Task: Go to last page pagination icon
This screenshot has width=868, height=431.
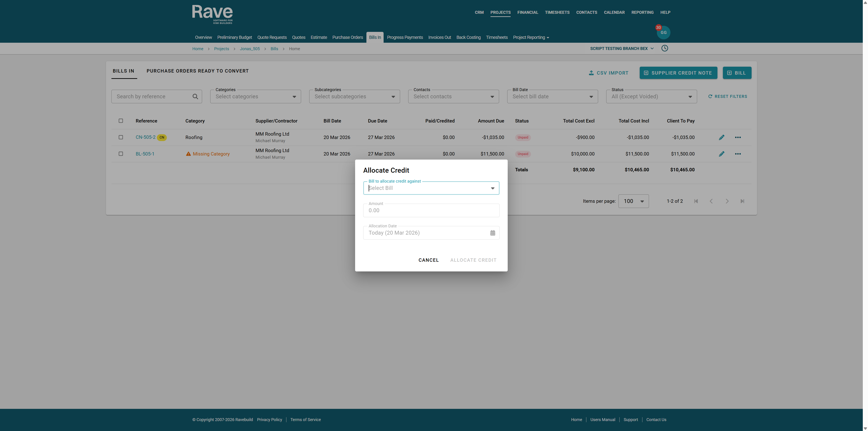Action: pyautogui.click(x=742, y=201)
